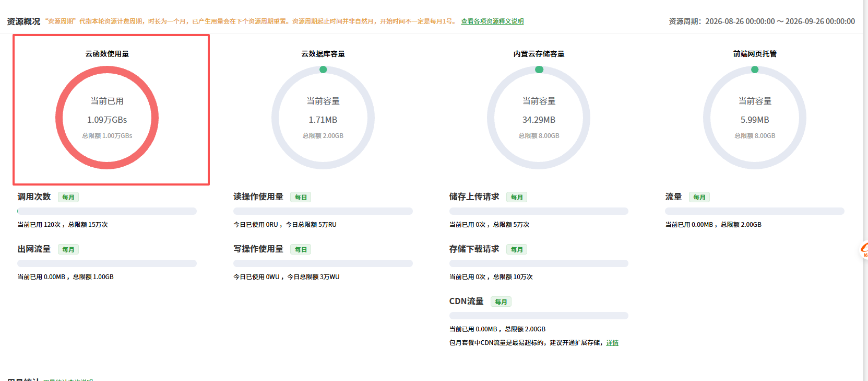Click the 内置云存储容量 capacity ring
This screenshot has height=381, width=868.
click(539, 118)
